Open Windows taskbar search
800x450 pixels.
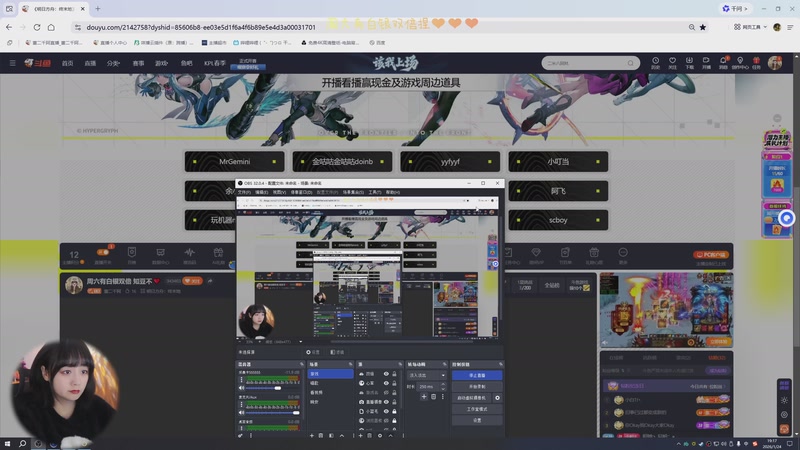pos(22,444)
